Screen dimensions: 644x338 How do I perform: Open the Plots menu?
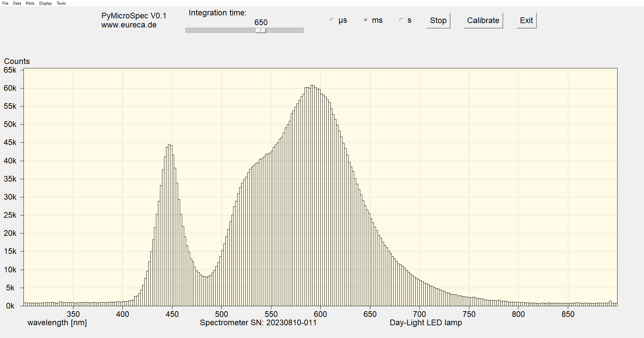point(30,3)
